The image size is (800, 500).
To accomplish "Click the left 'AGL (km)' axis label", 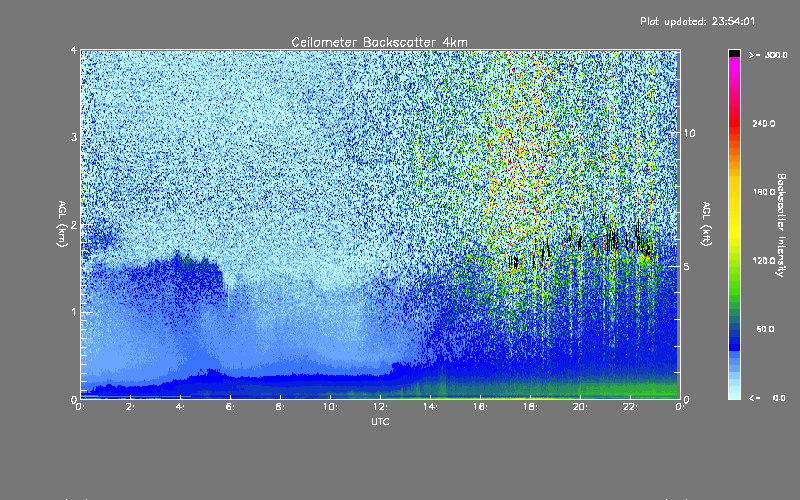I will [62, 224].
